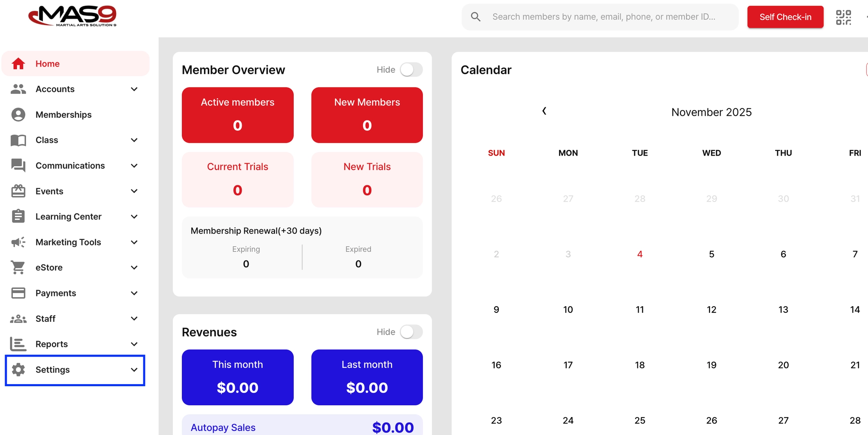Image resolution: width=868 pixels, height=435 pixels.
Task: Click the Settings gear icon
Action: (18, 370)
